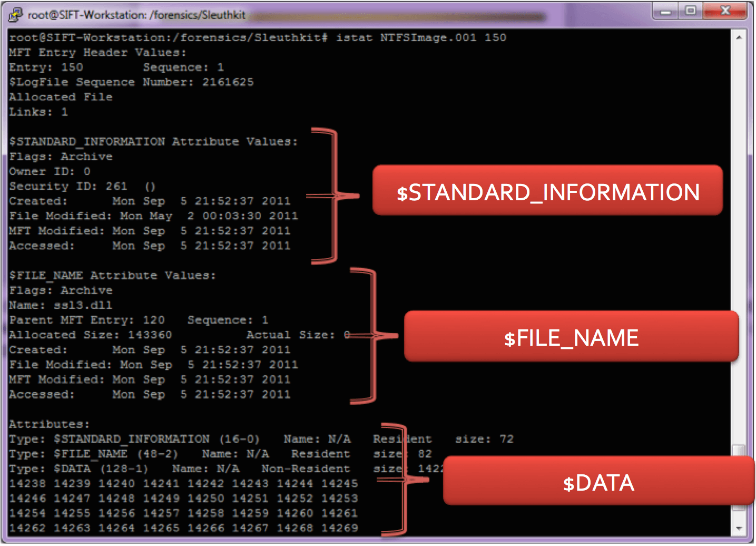
Task: Click the scrollbar up arrow
Action: click(x=739, y=37)
